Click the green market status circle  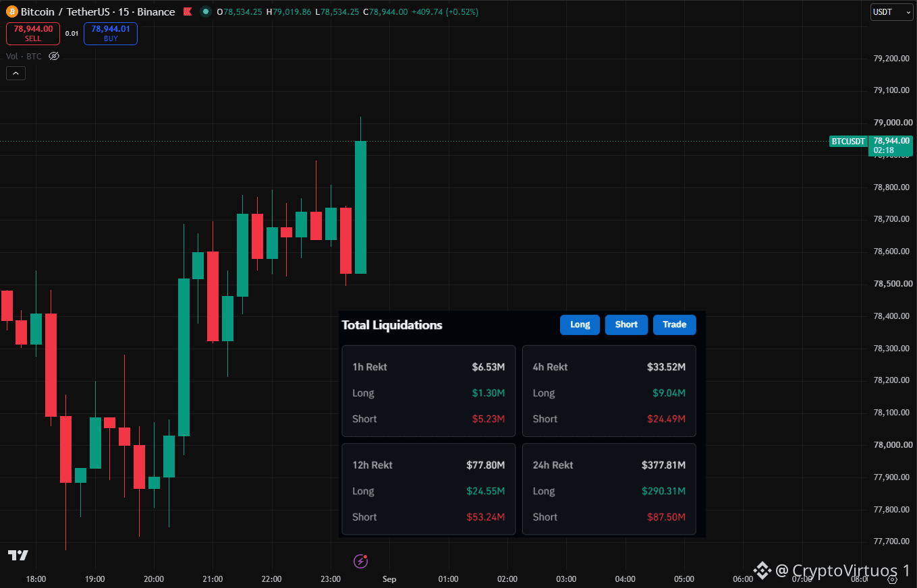coord(206,12)
